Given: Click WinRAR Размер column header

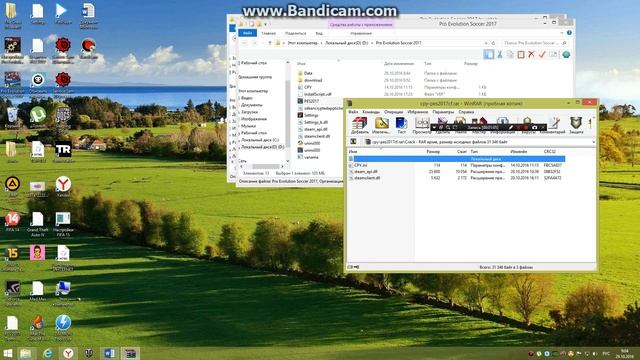Looking at the screenshot, I should click(433, 151).
